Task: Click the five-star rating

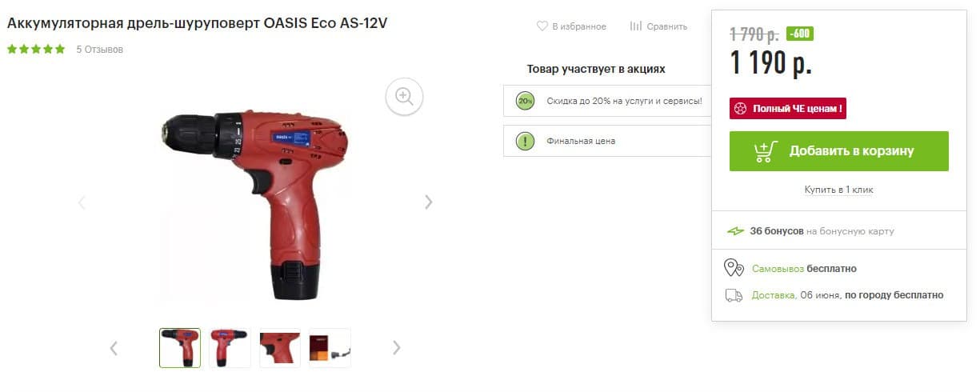Action: pyautogui.click(x=36, y=49)
